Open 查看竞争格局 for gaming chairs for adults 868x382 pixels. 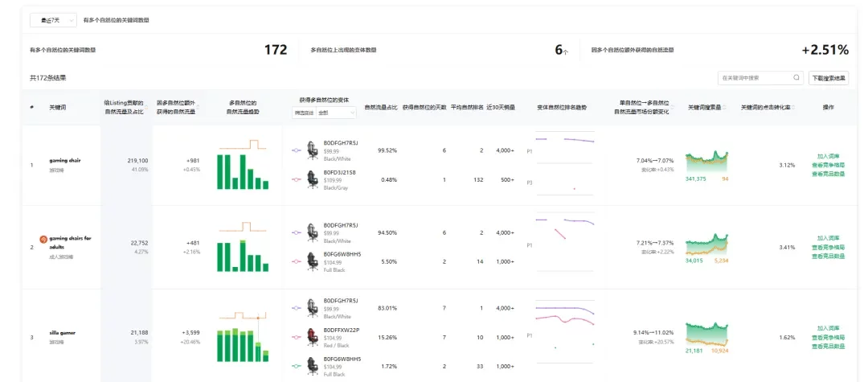click(828, 248)
